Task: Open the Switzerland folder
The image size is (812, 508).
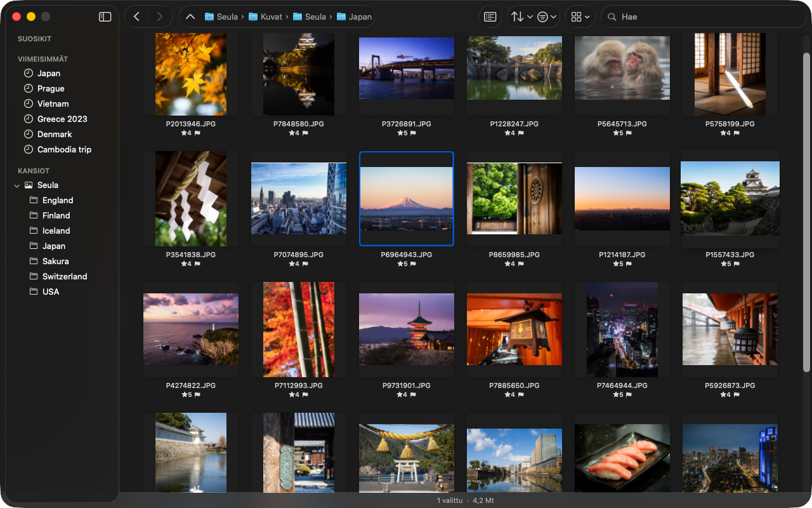Action: pos(65,276)
